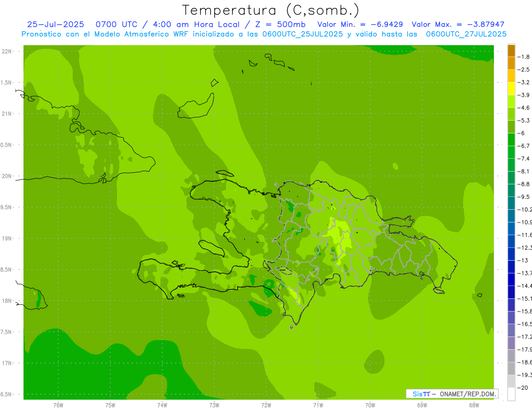Click the '-8.8' legend value

524,184
